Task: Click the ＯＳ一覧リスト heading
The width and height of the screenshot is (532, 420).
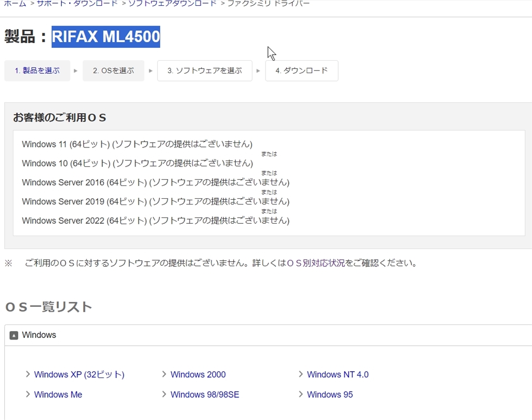Action: (48, 307)
